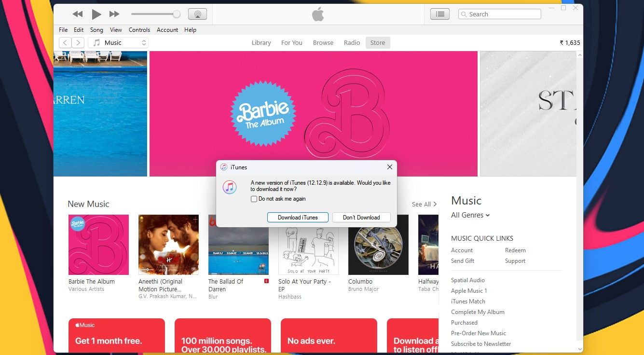
Task: Open the iTunes Match link
Action: (x=468, y=301)
